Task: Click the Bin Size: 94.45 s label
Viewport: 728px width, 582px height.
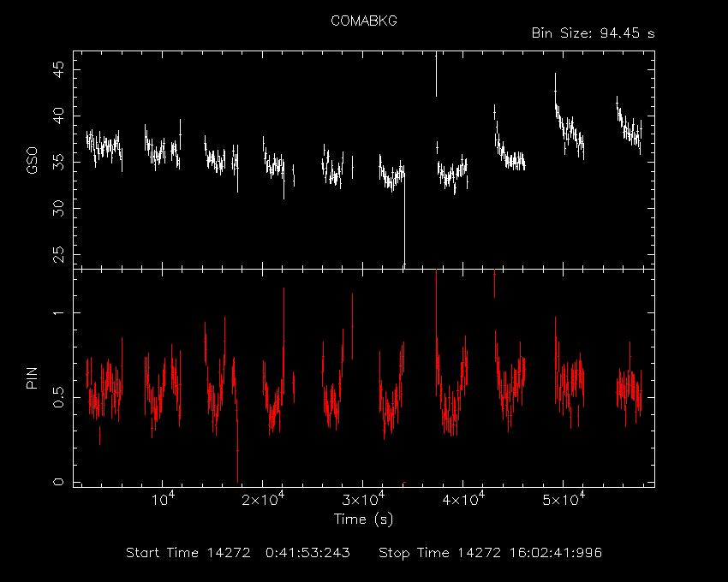Action: coord(593,33)
